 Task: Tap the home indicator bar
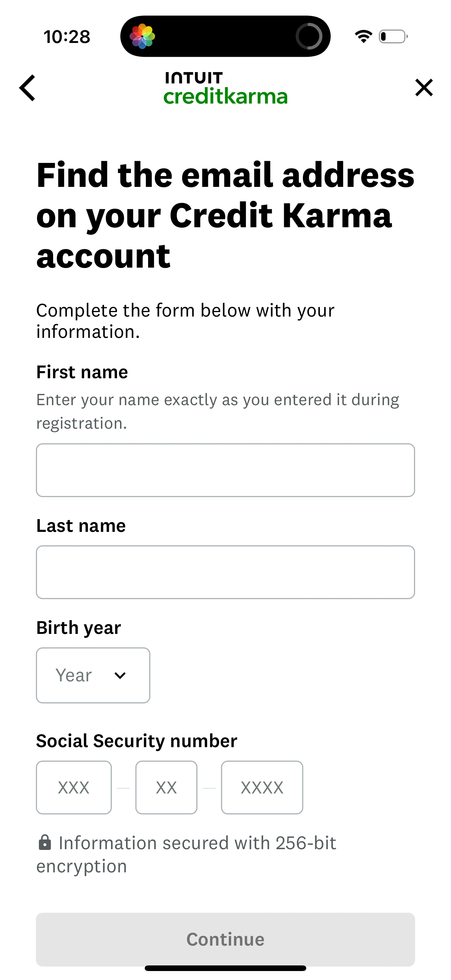click(x=225, y=968)
